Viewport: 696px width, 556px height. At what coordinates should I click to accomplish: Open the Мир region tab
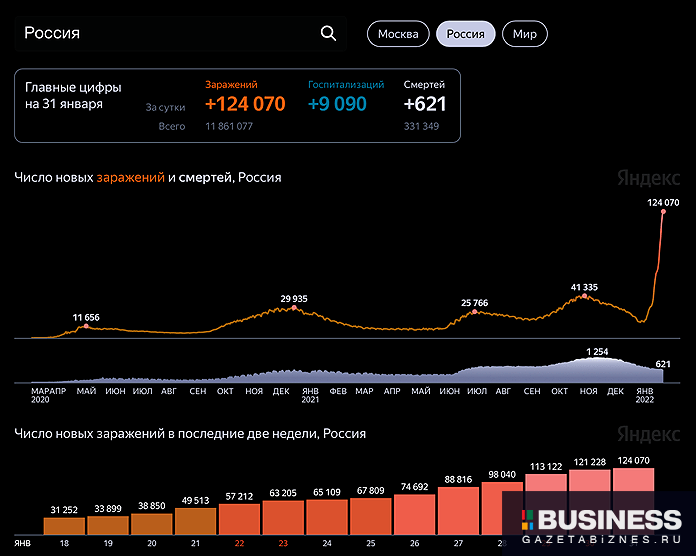[x=525, y=34]
